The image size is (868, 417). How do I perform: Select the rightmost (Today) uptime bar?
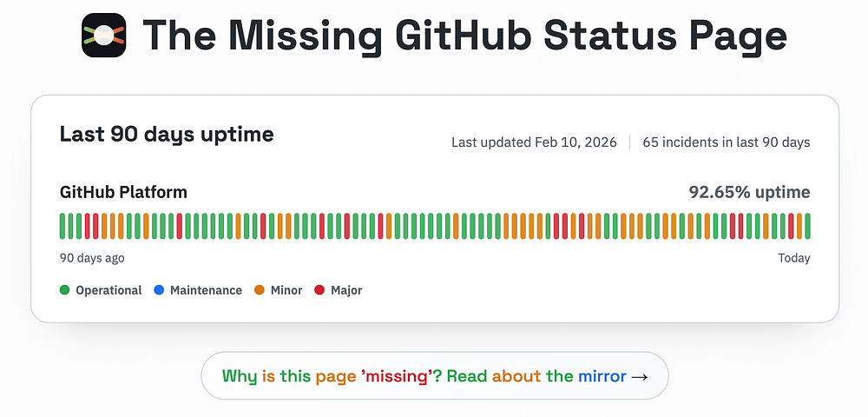pyautogui.click(x=807, y=226)
